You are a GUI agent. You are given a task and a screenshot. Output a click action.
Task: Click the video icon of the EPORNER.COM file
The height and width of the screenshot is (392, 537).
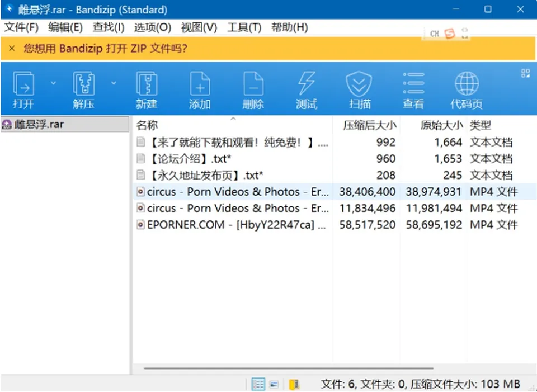[140, 225]
